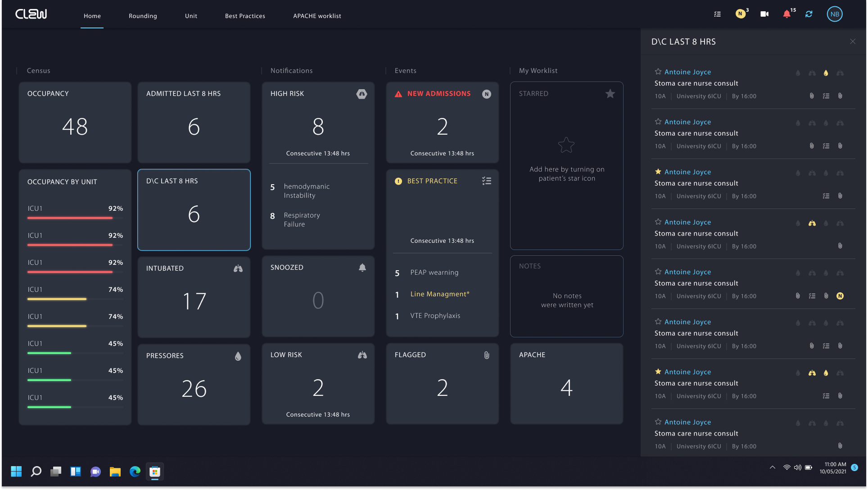This screenshot has width=868, height=490.
Task: Click the video camera icon
Action: (764, 14)
